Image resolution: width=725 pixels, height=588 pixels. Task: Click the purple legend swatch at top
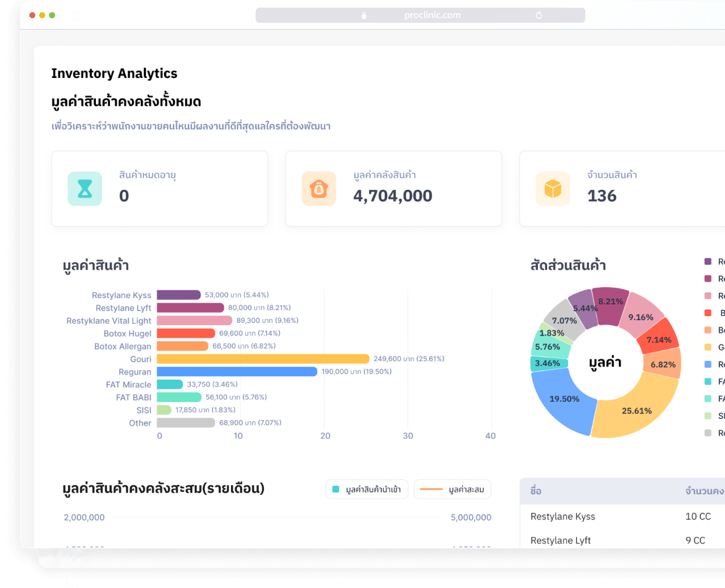[708, 262]
